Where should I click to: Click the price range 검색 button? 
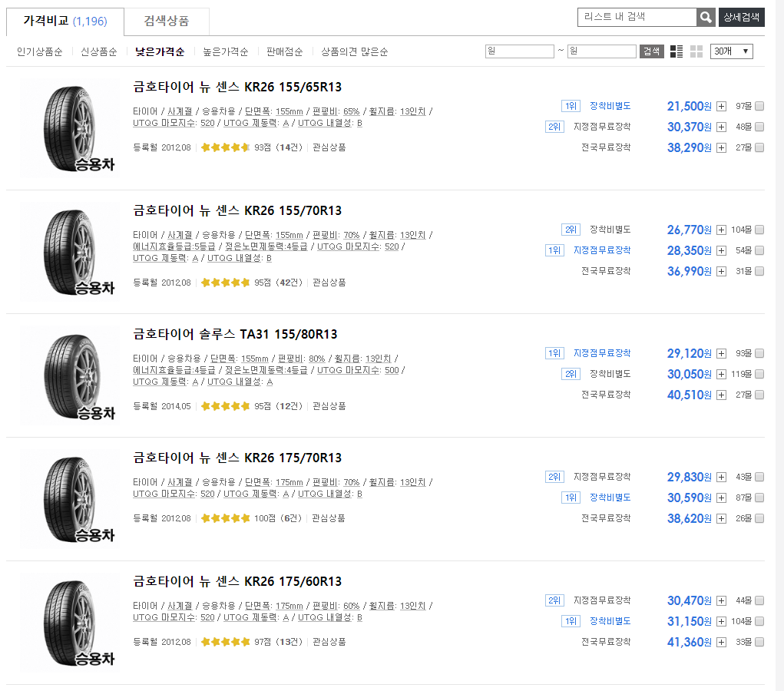pos(651,51)
